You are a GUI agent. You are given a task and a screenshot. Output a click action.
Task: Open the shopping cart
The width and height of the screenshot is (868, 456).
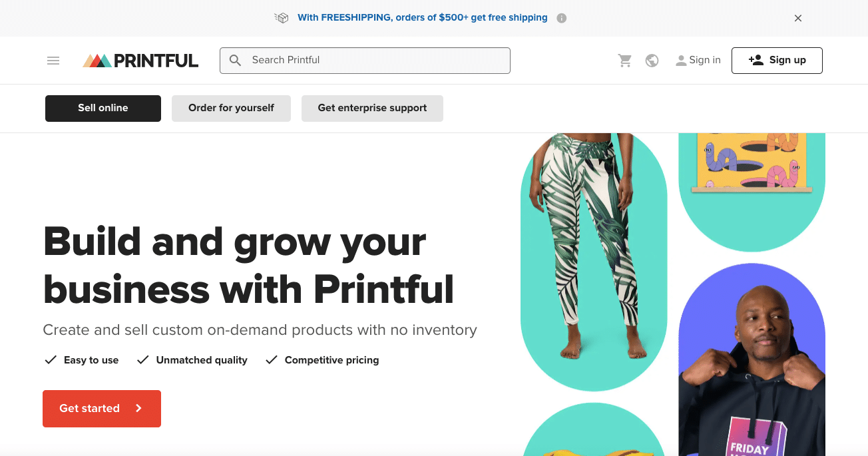624,60
